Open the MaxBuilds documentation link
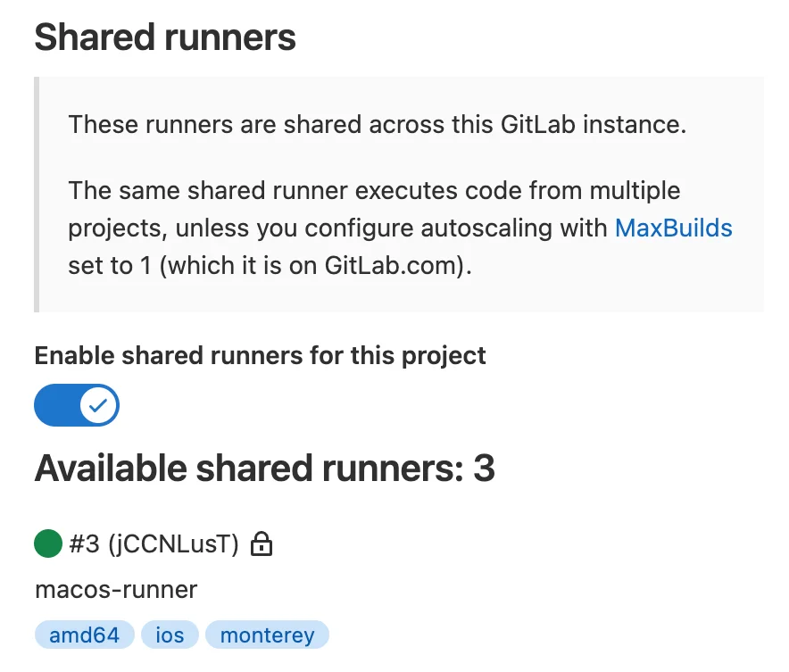The height and width of the screenshot is (672, 789). point(674,228)
